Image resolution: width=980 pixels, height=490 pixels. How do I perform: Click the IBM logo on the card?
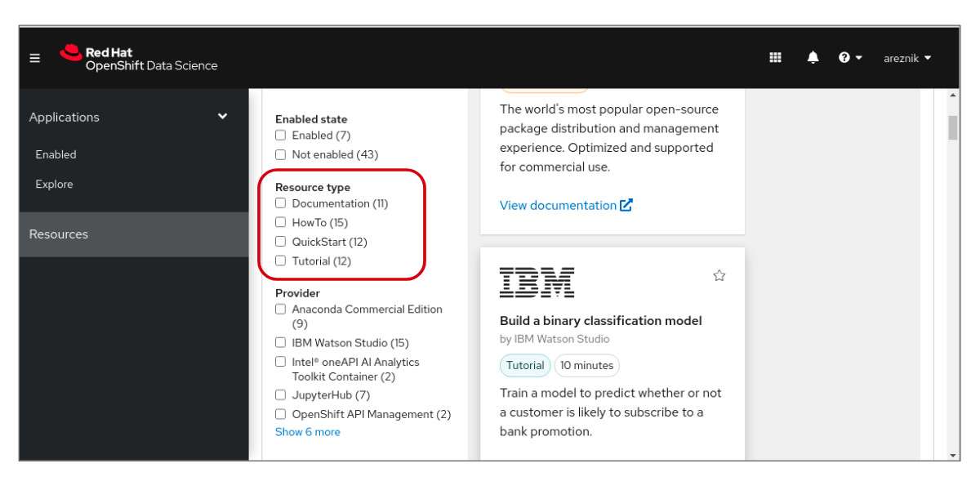click(537, 282)
